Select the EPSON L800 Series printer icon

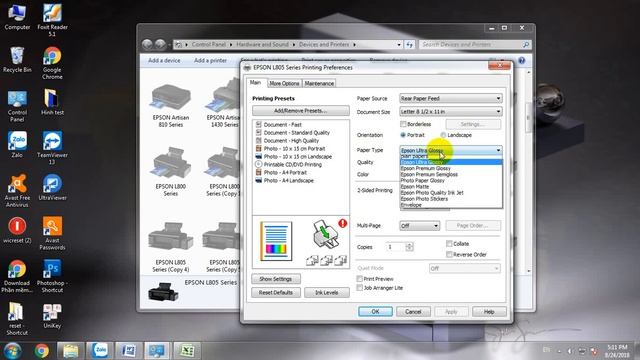171,172
